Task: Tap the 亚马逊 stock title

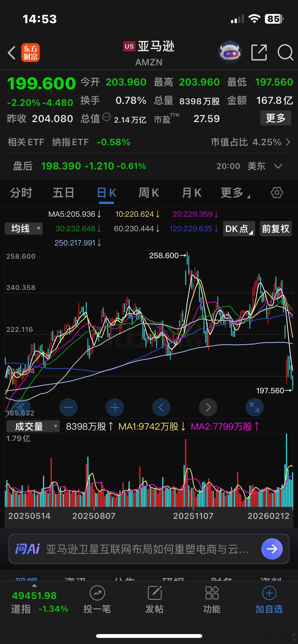Action: click(156, 47)
